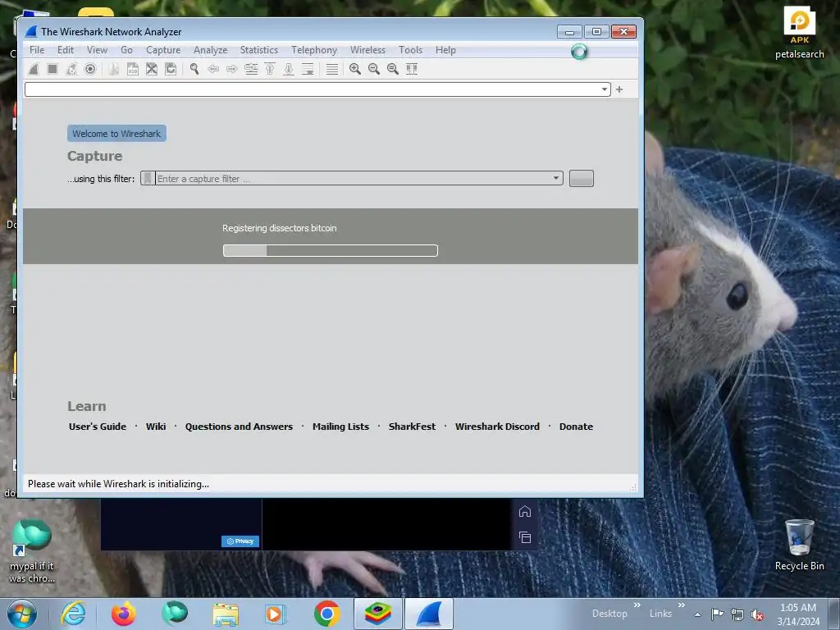Zoom out of the main window text
Image resolution: width=840 pixels, height=630 pixels.
pyautogui.click(x=374, y=69)
